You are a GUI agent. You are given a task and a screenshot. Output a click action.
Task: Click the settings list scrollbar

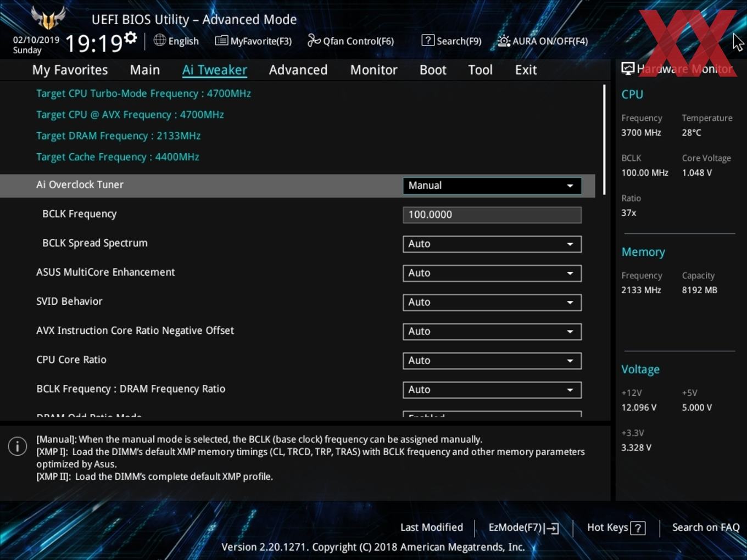(604, 139)
